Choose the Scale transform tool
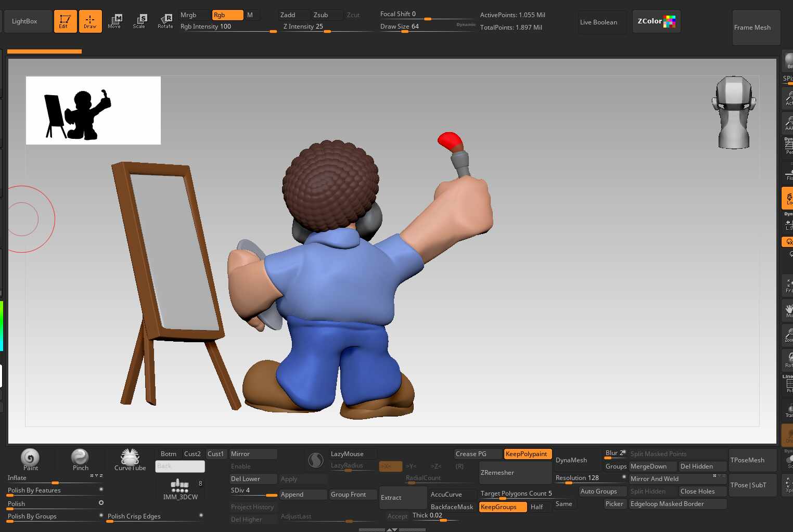Screen dimensions: 793x532 pyautogui.click(x=139, y=21)
